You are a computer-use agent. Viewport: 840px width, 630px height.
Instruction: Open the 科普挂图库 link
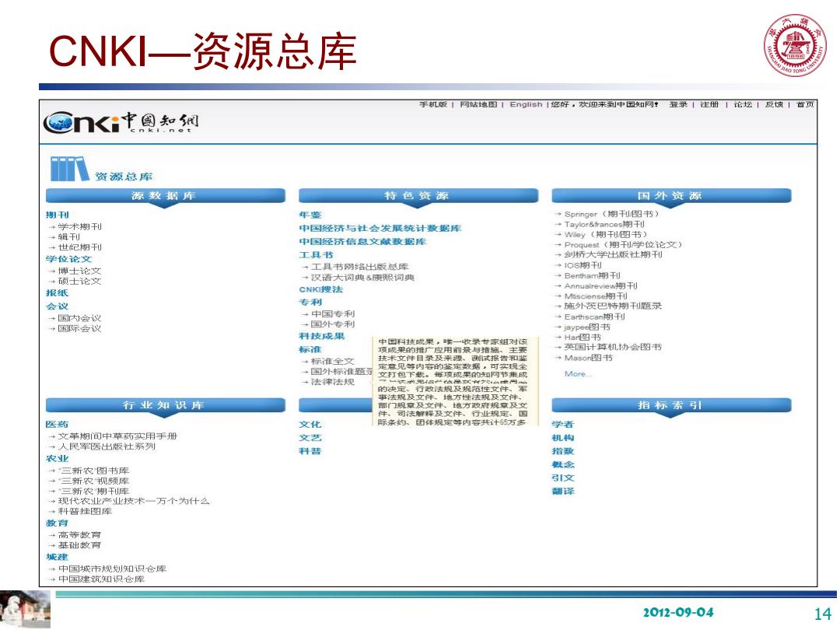86,512
